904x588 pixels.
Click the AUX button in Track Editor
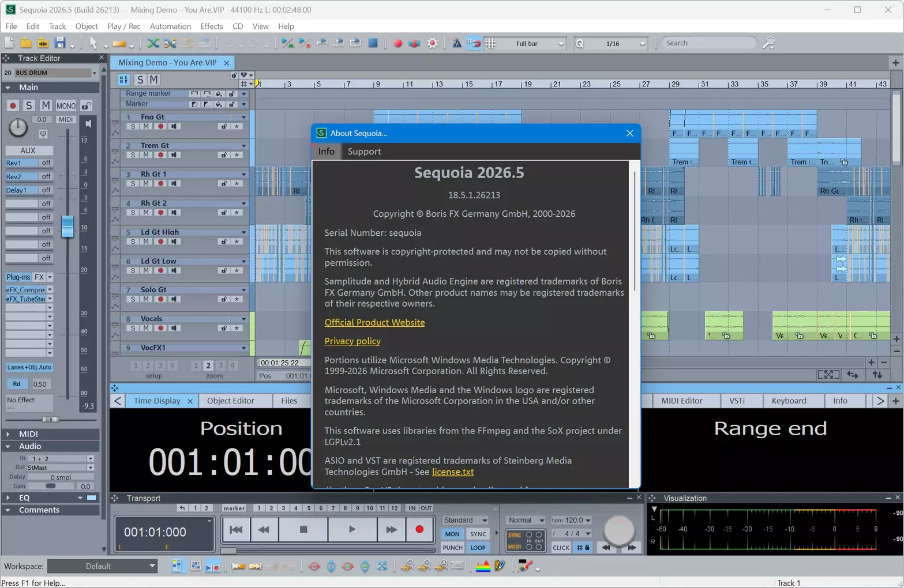click(28, 150)
